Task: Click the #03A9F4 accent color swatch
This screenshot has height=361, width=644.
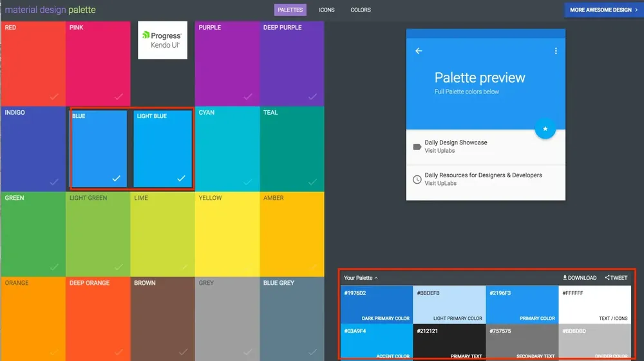Action: 377,342
